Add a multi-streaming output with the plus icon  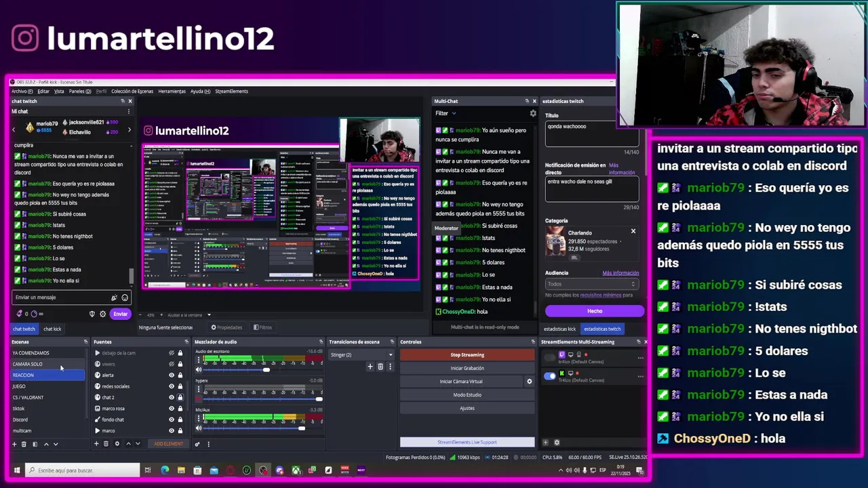click(545, 443)
